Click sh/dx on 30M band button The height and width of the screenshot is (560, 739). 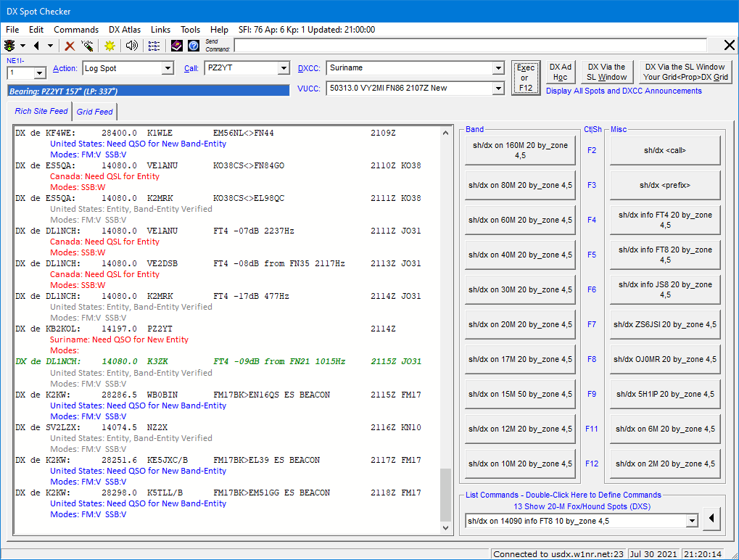click(x=520, y=290)
